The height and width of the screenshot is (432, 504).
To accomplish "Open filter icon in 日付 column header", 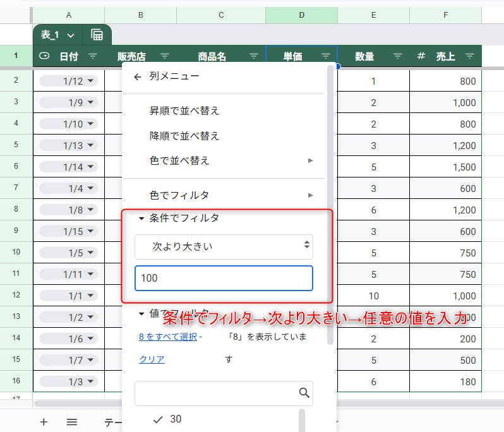I will 93,56.
